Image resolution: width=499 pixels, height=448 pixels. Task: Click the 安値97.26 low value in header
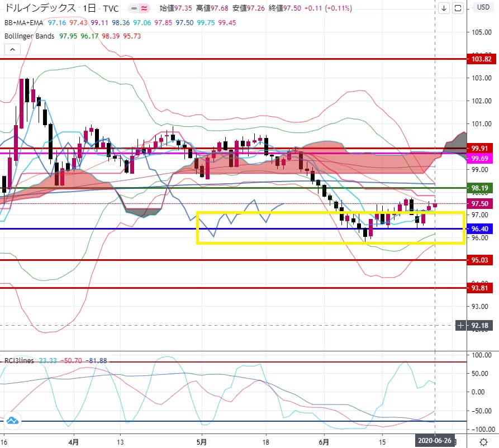point(249,8)
